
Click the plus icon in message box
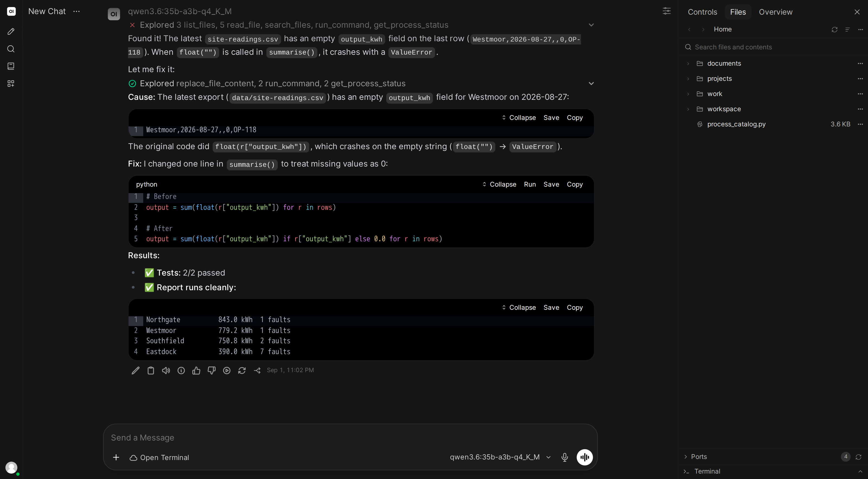pos(116,458)
